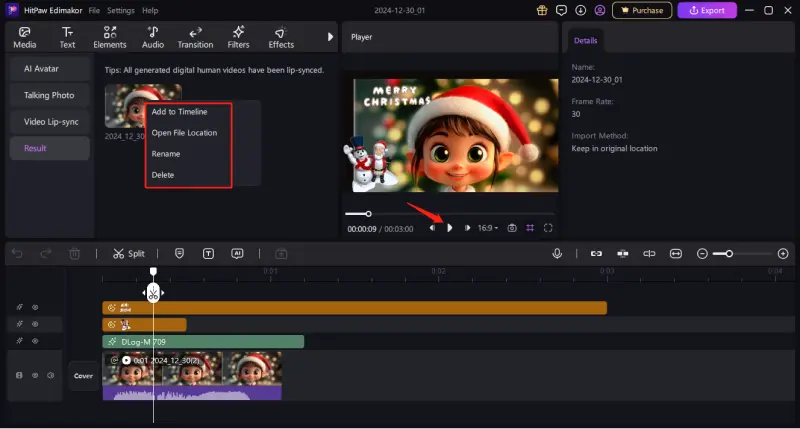
Task: Open the Elements panel
Action: pos(110,38)
